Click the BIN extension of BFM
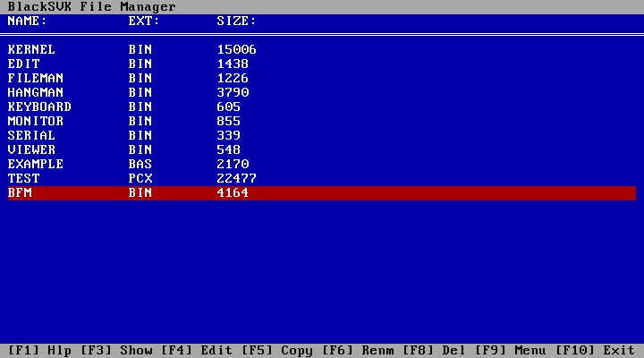This screenshot has width=644, height=358. (x=140, y=192)
